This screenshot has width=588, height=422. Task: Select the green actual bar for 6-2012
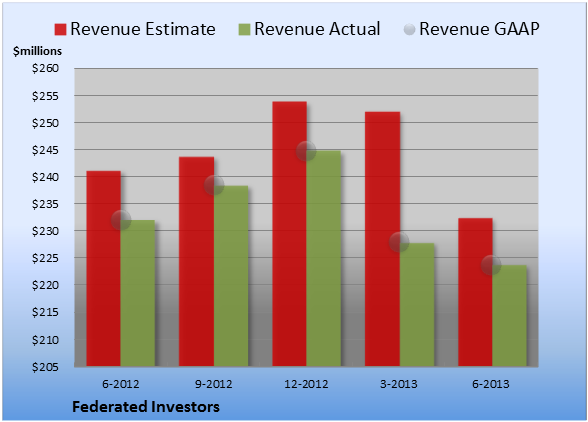138,293
